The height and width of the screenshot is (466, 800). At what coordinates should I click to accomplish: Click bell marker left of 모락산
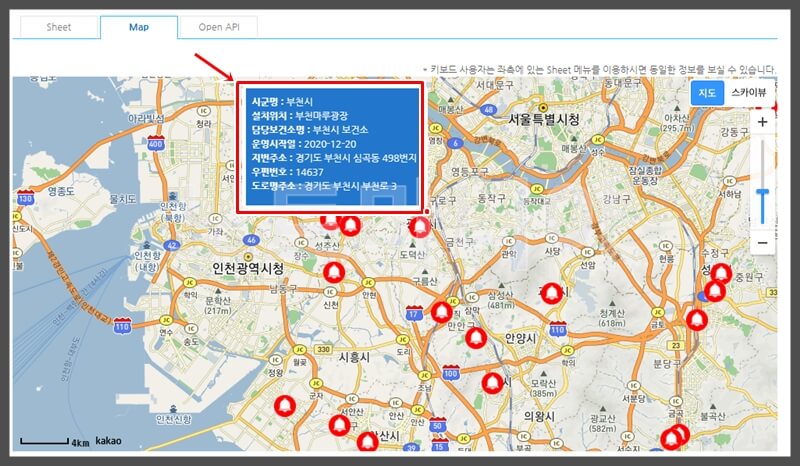click(492, 383)
